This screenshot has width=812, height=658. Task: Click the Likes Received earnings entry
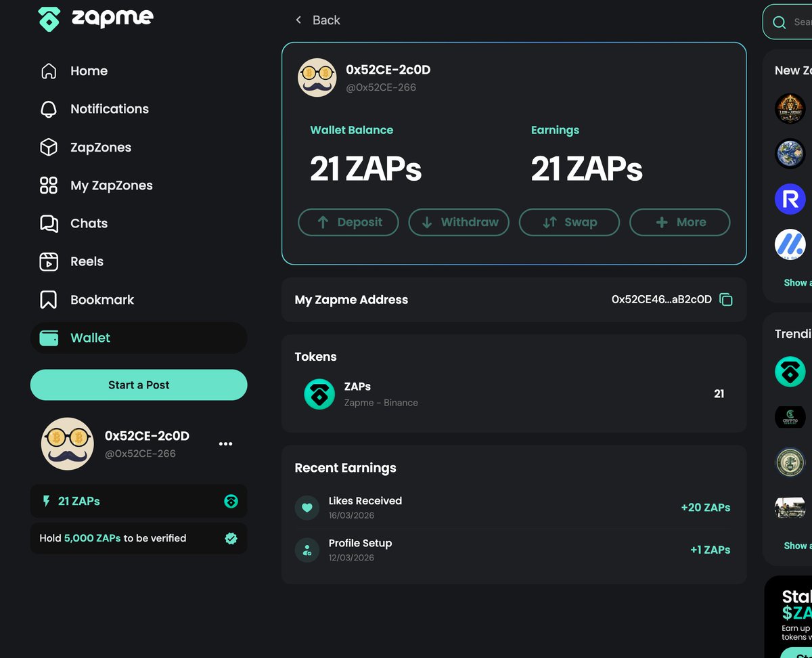(514, 508)
